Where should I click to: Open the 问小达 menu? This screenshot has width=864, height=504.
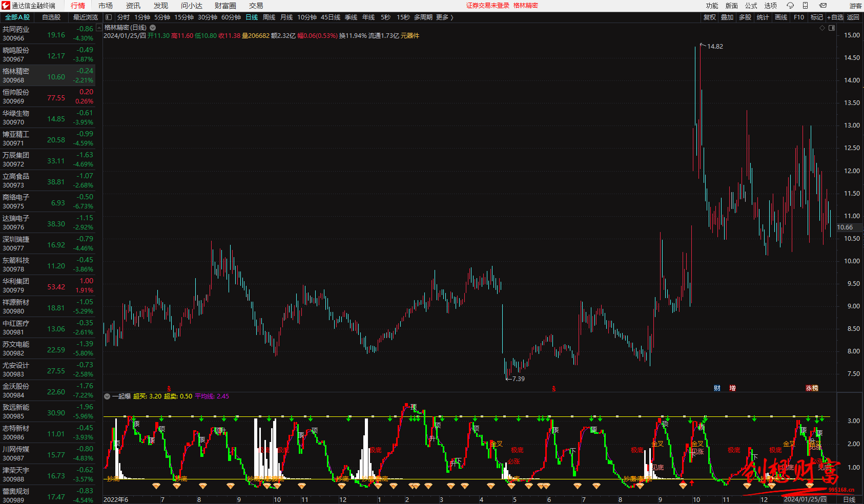pos(192,6)
